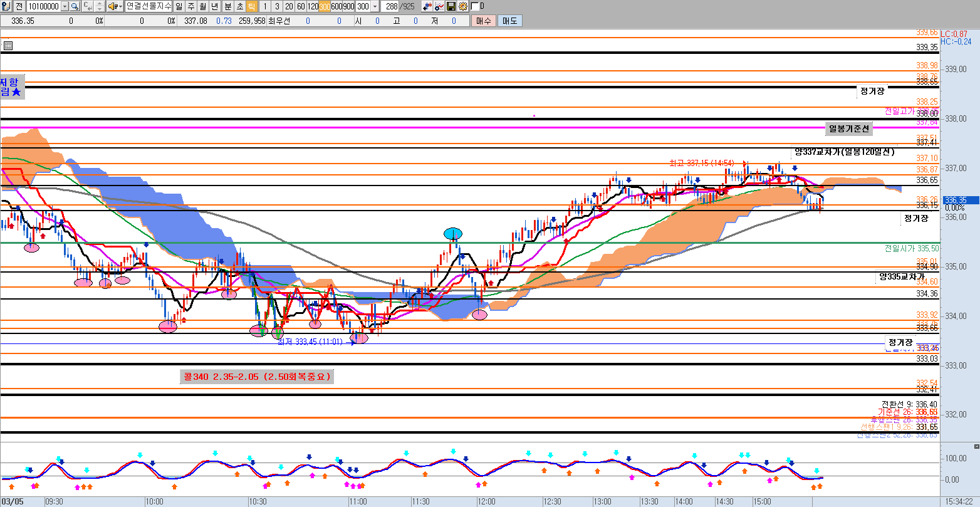Click the up-down stepper next to symbol code
Screen dimensions: 980x507
(98, 6)
